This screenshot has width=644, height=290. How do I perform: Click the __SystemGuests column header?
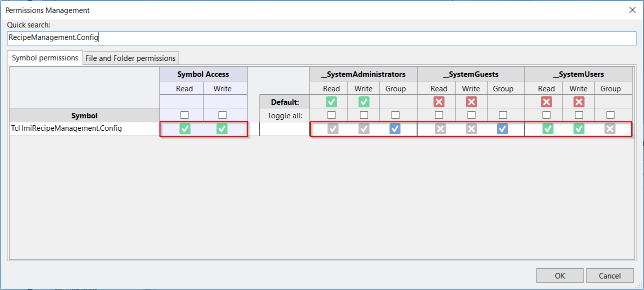point(470,74)
